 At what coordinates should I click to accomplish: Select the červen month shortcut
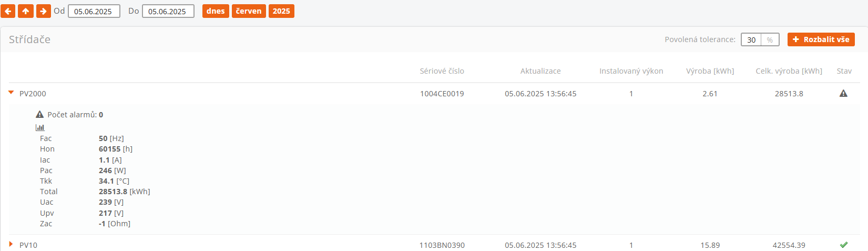tap(249, 11)
